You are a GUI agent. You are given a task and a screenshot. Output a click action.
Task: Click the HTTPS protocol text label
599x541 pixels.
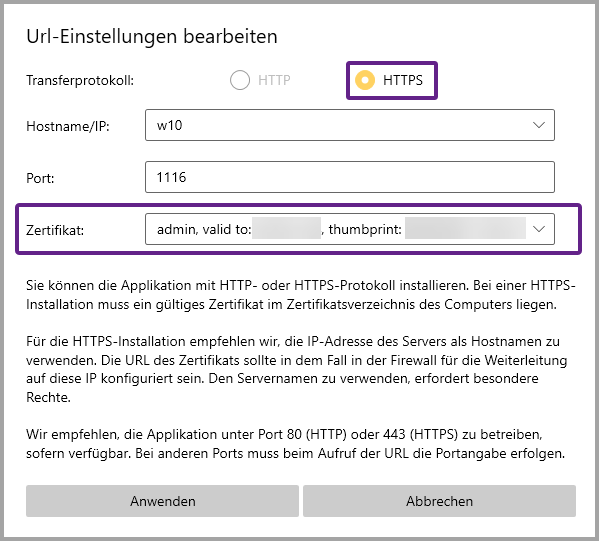point(403,80)
